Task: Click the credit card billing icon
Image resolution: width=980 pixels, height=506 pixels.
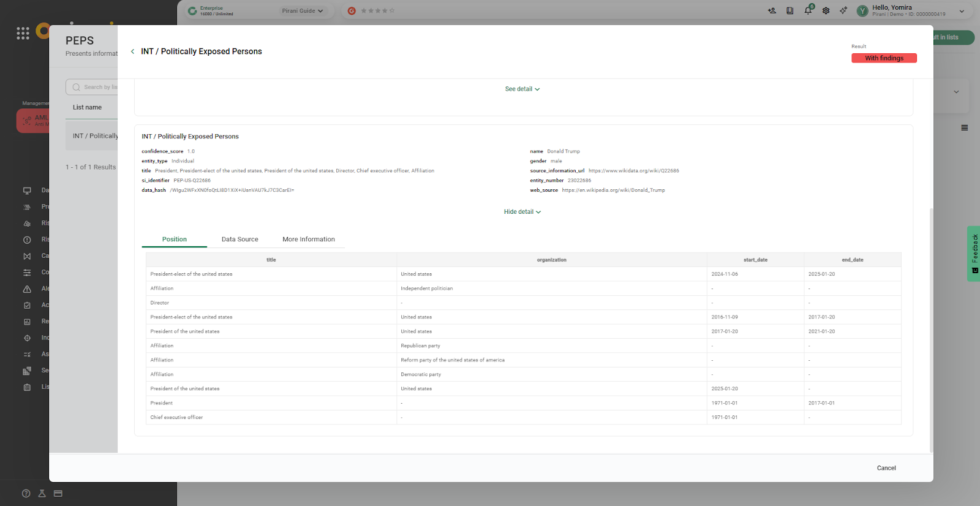Action: tap(58, 493)
